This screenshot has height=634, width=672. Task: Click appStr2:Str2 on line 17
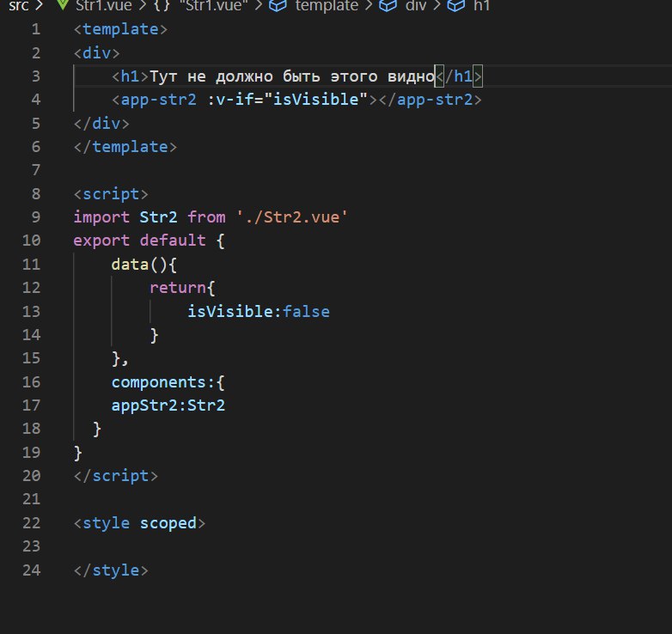point(168,405)
